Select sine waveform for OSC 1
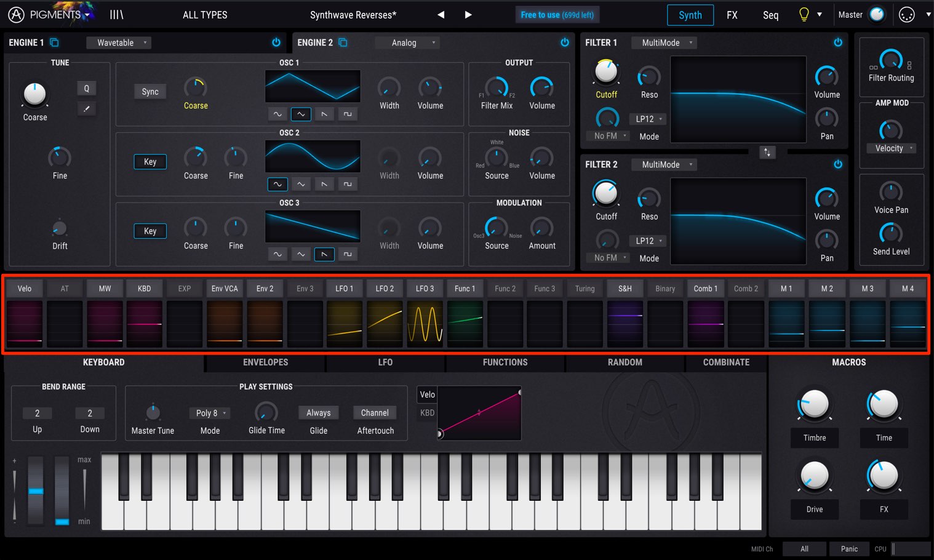This screenshot has width=934, height=560. coord(277,114)
